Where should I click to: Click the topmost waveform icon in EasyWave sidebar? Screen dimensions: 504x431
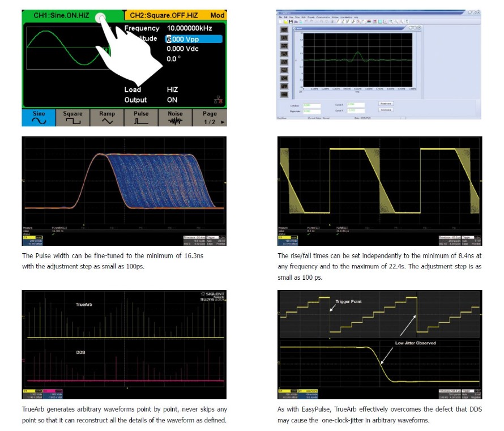tap(284, 29)
